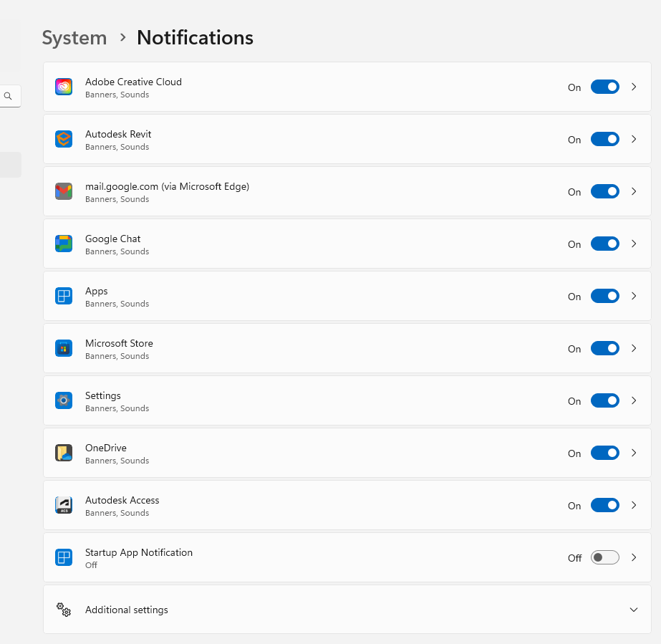Viewport: 661px width, 644px height.
Task: Open mail.google.com notification details chevron
Action: [x=634, y=191]
